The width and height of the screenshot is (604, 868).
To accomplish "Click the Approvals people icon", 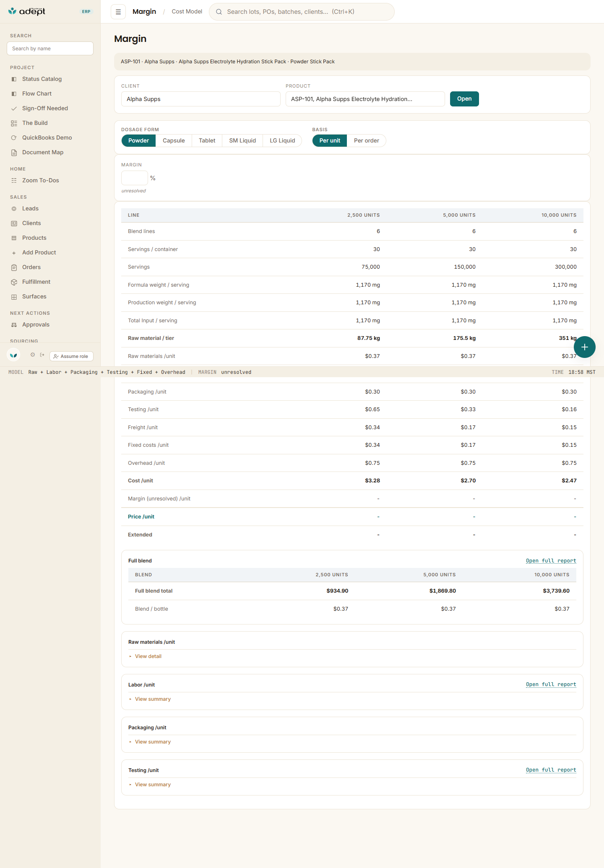I will point(14,325).
